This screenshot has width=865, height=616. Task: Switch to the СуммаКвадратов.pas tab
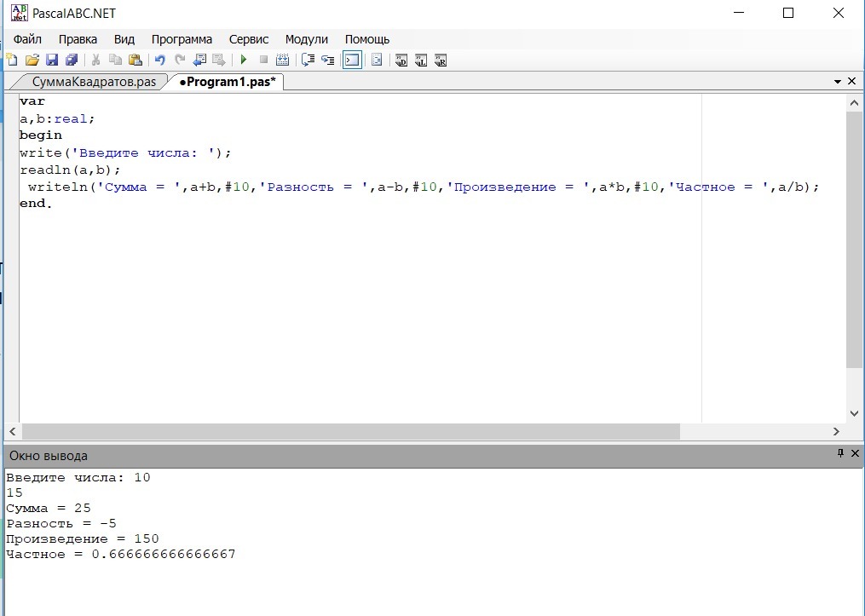click(94, 82)
